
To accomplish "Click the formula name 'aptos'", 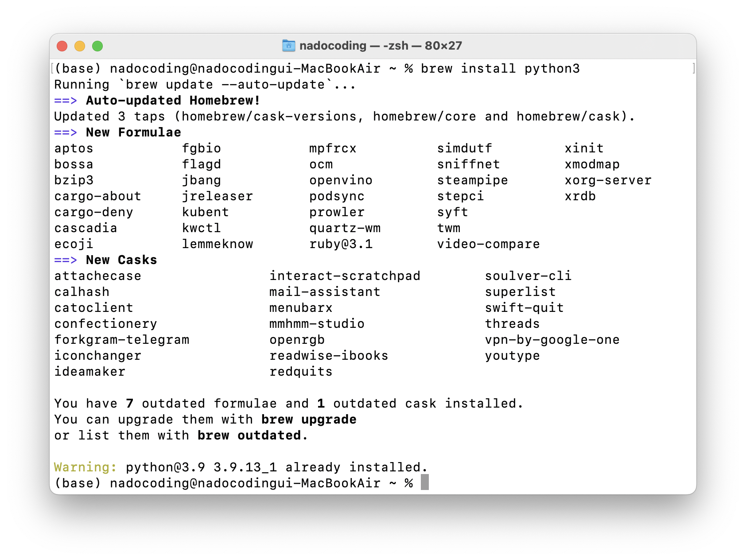I will coord(74,148).
